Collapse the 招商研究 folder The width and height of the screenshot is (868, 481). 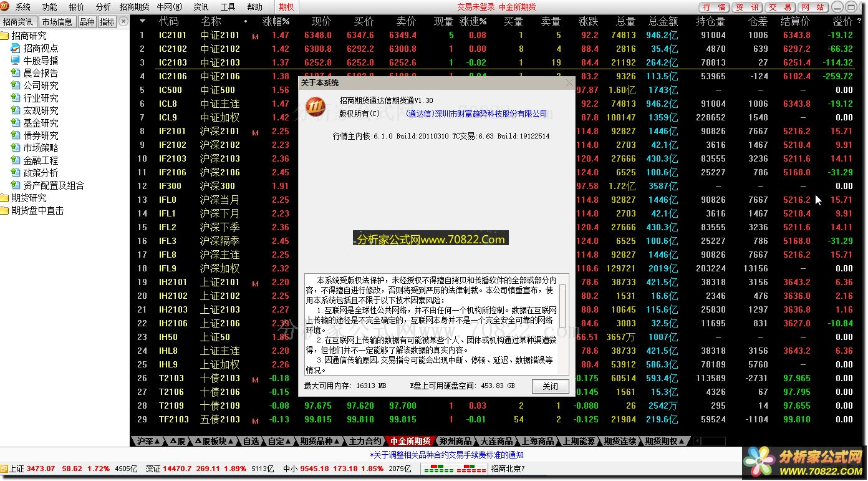(5, 36)
